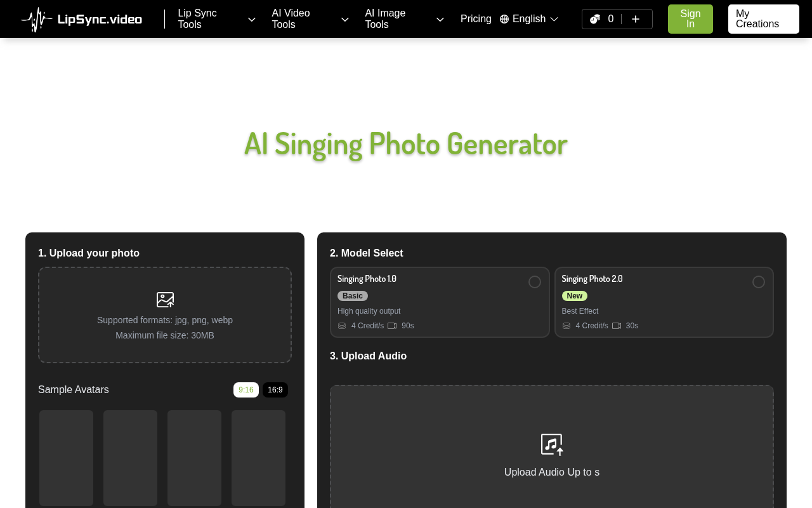
Task: Click the credits coin icon
Action: tap(595, 19)
